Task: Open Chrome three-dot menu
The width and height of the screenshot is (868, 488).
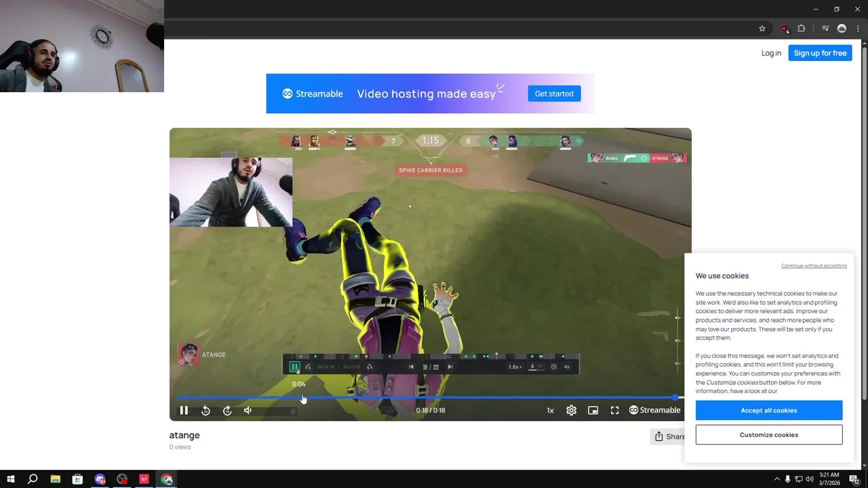Action: point(858,28)
